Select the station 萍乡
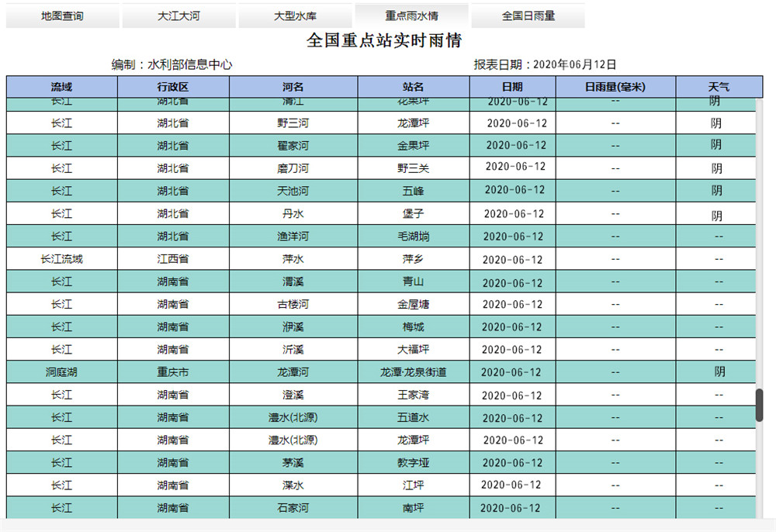 414,259
